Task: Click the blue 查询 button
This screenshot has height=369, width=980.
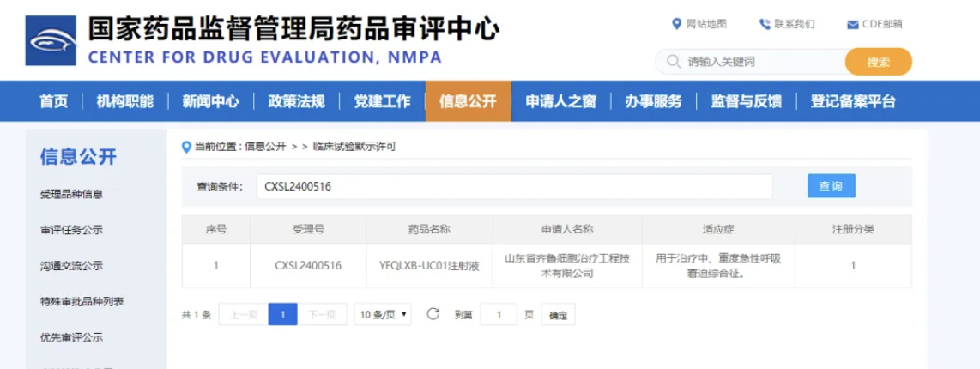Action: click(831, 186)
